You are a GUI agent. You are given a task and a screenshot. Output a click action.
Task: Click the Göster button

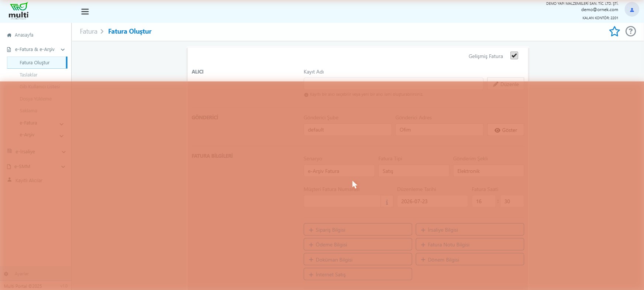pos(505,130)
